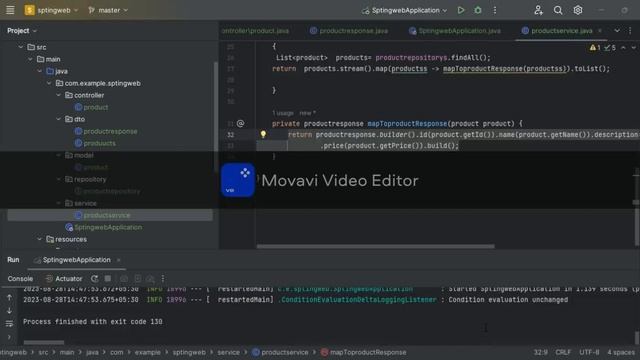
Task: Open editor tabs options menu
Action: [630, 31]
